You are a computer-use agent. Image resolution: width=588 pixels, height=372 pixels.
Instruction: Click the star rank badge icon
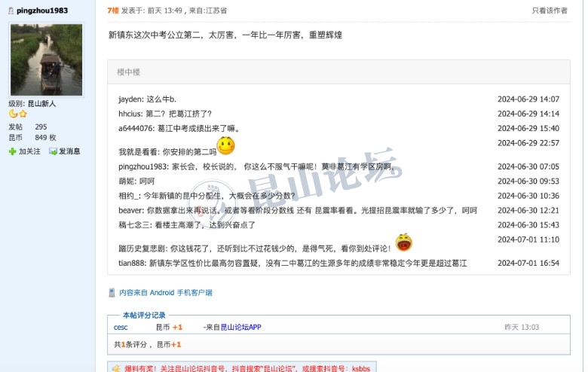pos(23,114)
